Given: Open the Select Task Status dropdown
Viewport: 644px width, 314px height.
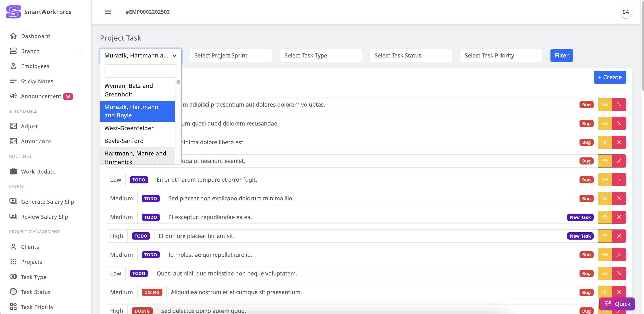Looking at the screenshot, I should pos(410,55).
